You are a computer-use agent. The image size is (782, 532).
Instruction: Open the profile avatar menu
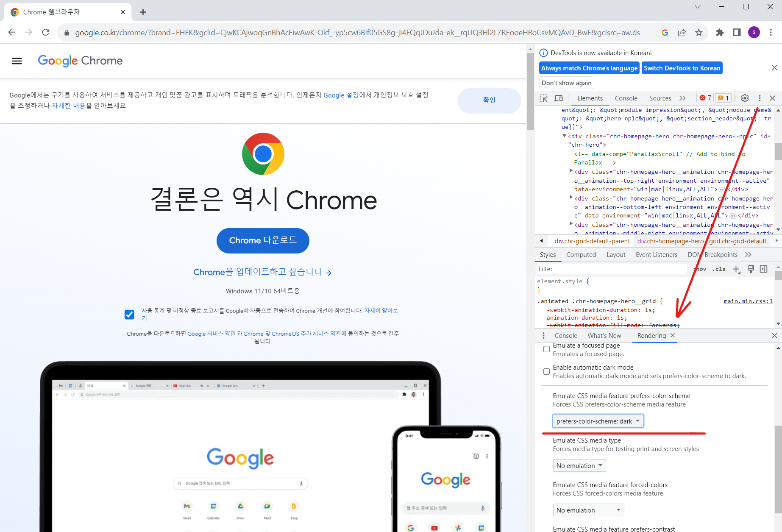tap(754, 32)
